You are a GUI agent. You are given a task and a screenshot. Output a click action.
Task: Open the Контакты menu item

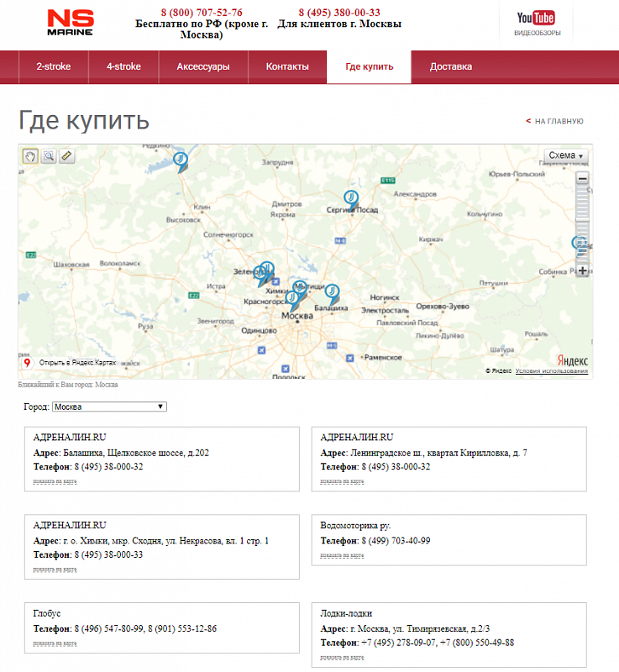(287, 67)
